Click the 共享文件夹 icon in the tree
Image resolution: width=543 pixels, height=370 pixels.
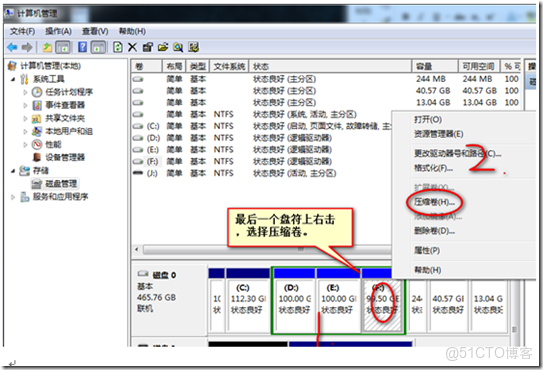click(37, 118)
